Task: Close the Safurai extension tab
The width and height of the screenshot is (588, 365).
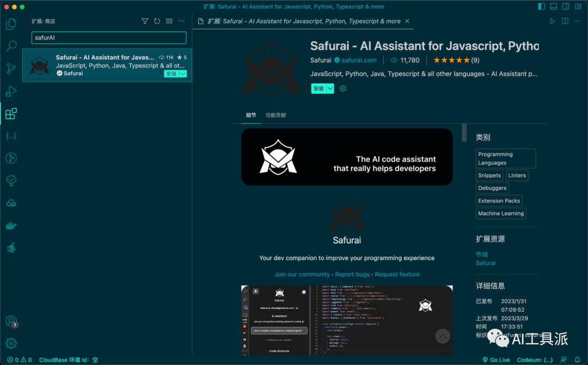Action: pos(407,21)
